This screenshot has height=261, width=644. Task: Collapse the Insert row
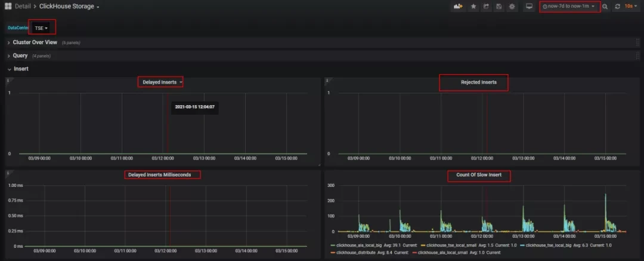coord(21,69)
